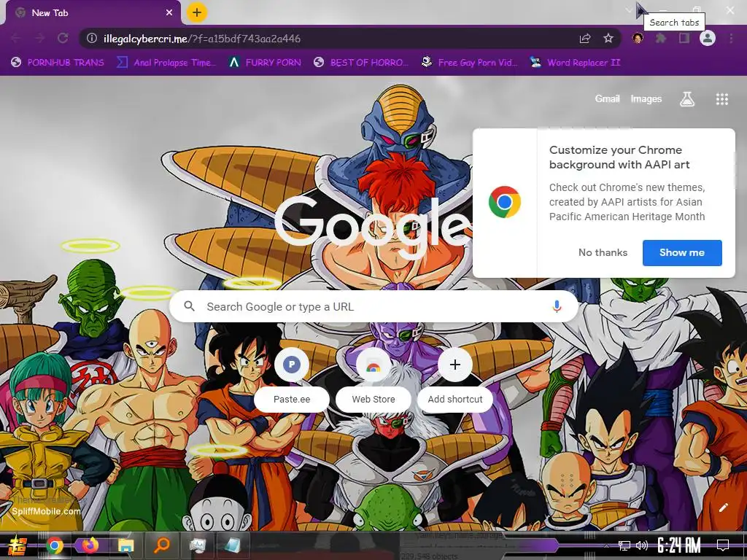
Task: Open the orange search magnifier on taskbar
Action: coord(162,545)
